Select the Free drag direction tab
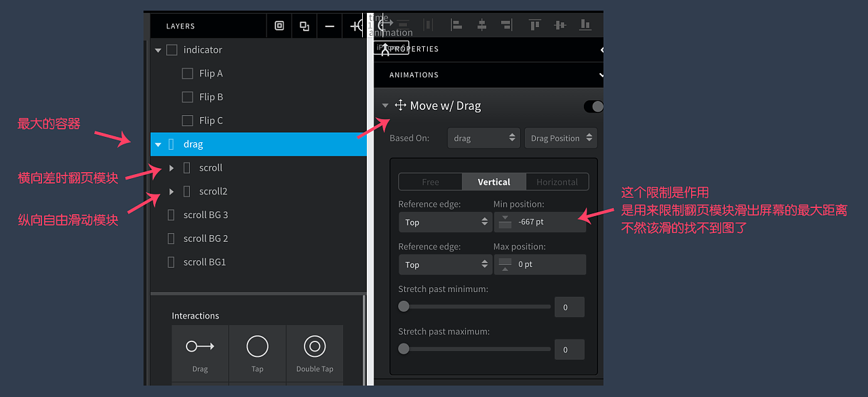This screenshot has height=397, width=868. pos(430,182)
